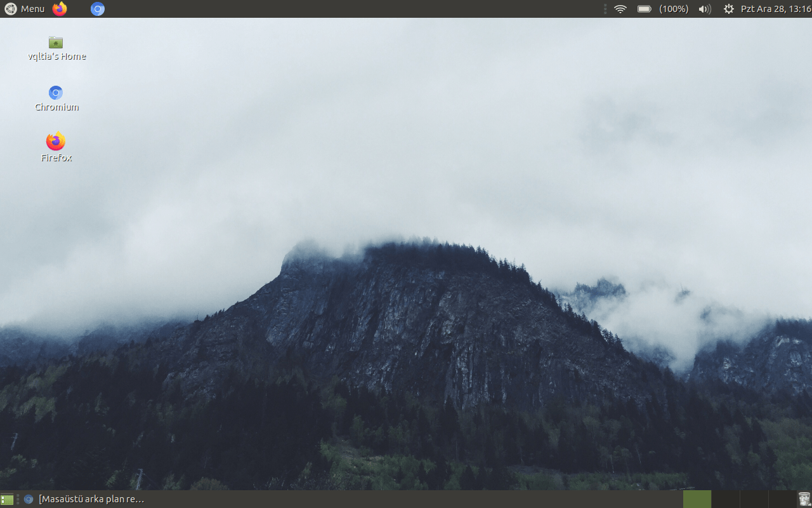Launch Firefox from the top panel launcher

click(60, 9)
